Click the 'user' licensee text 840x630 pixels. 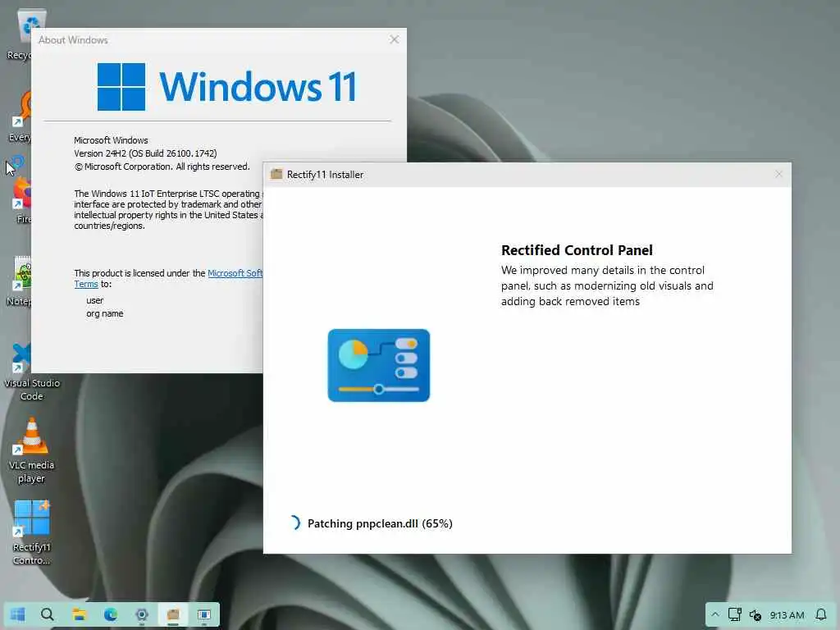coord(95,300)
